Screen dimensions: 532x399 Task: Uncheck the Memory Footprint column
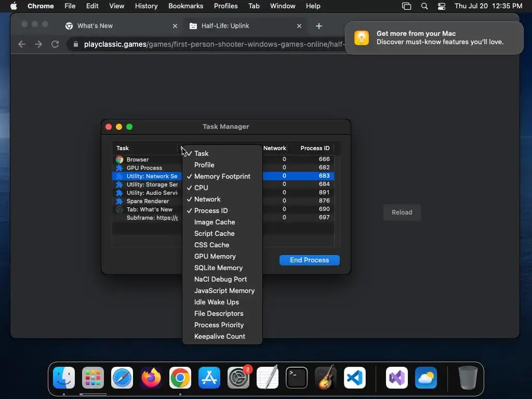[222, 177]
